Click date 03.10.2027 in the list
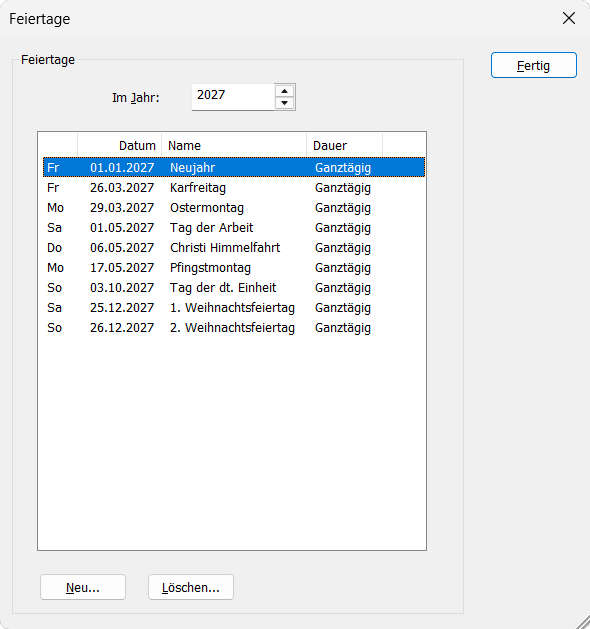Image resolution: width=590 pixels, height=629 pixels. point(122,288)
